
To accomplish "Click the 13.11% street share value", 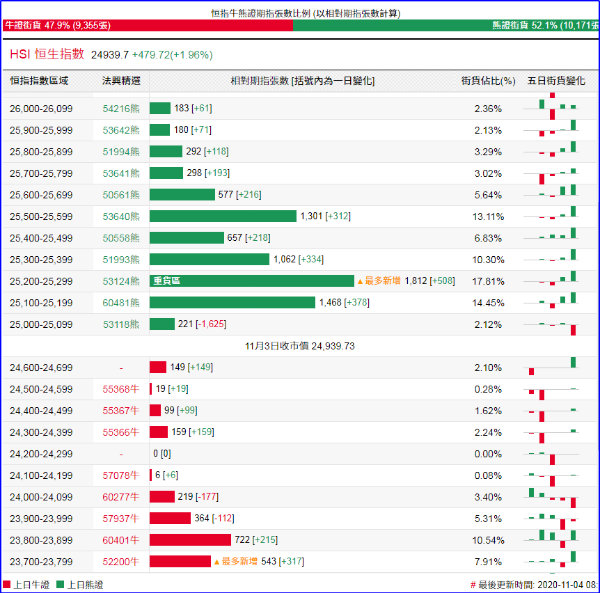I will tap(488, 217).
